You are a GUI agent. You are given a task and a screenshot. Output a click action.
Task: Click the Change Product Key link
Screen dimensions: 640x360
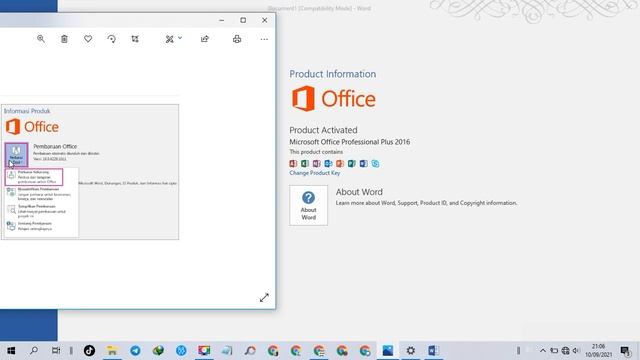click(315, 173)
